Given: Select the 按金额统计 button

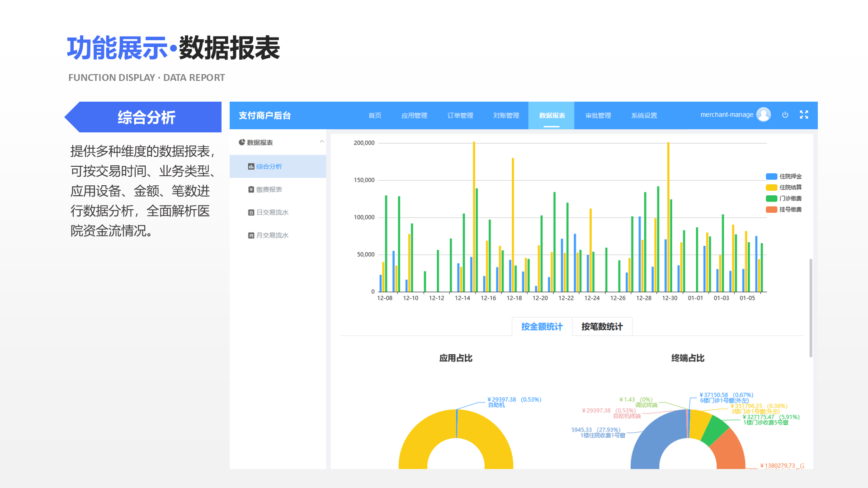Looking at the screenshot, I should pyautogui.click(x=541, y=327).
